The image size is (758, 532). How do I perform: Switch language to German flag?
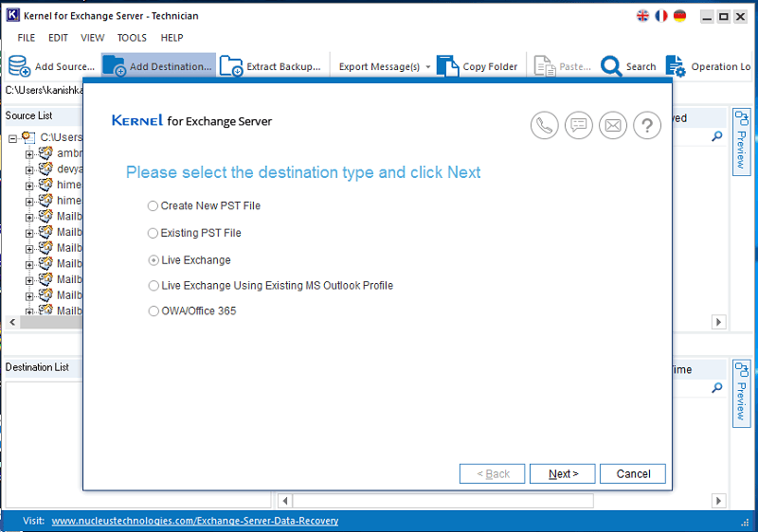679,16
